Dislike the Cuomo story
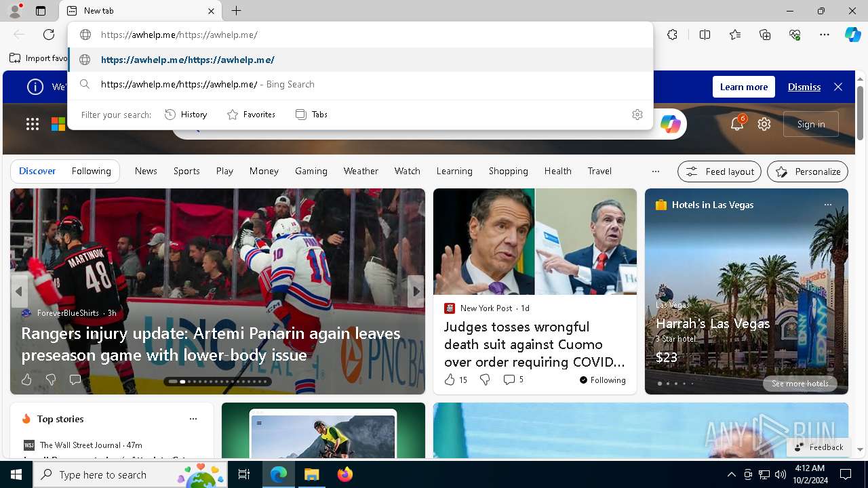This screenshot has height=488, width=868. 485,380
